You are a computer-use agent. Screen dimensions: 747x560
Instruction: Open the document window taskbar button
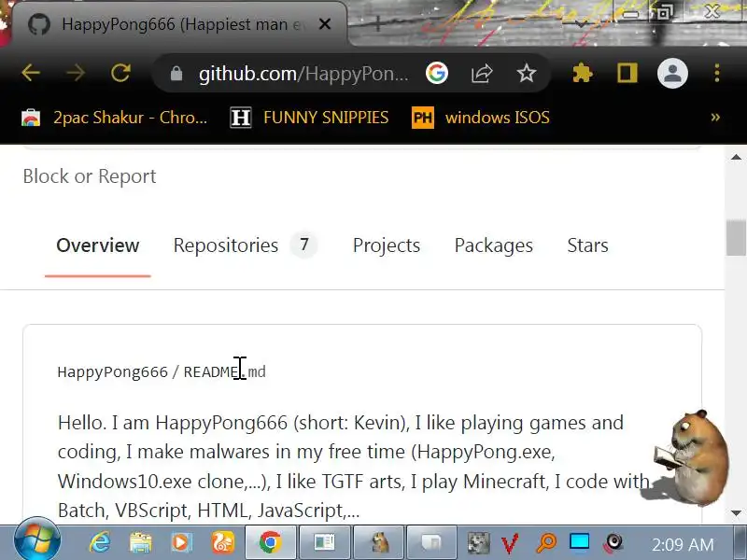coord(324,543)
